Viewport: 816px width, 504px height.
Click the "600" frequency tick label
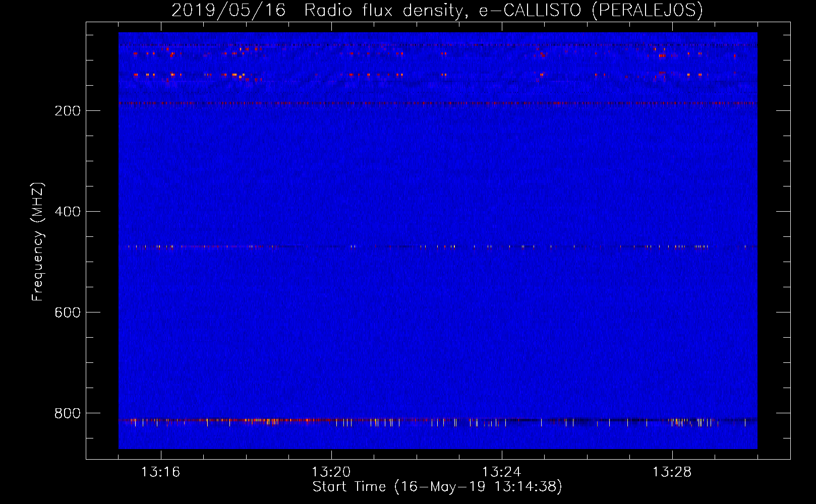pos(68,312)
